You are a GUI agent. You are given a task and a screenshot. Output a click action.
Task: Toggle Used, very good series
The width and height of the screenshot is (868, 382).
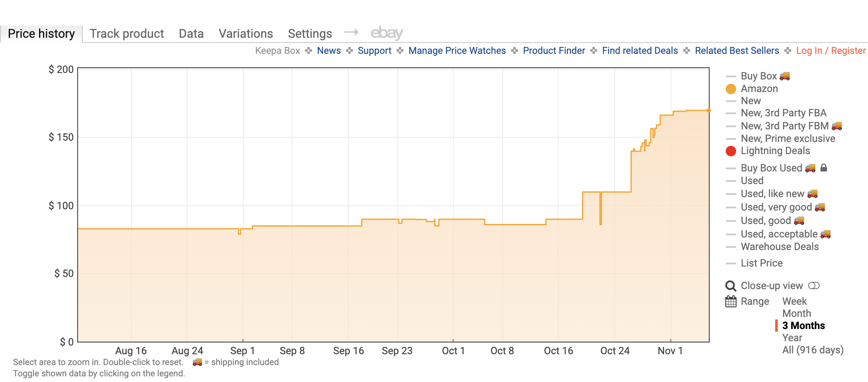pyautogui.click(x=776, y=207)
